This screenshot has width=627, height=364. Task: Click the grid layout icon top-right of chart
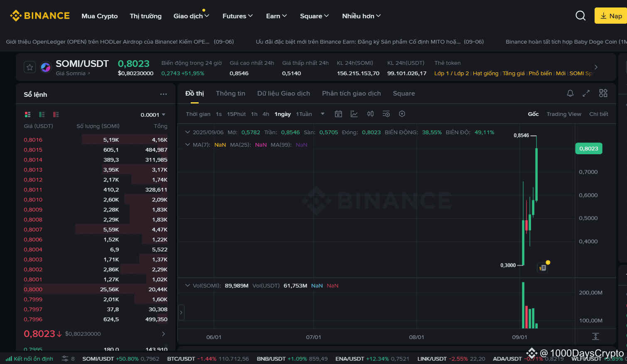click(603, 93)
